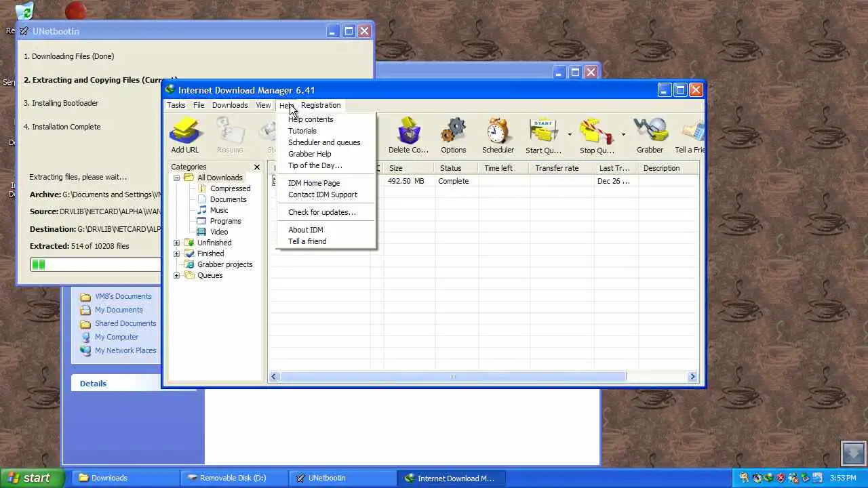This screenshot has height=488, width=868.
Task: Open My Network Places in Explorer window
Action: pyautogui.click(x=125, y=350)
